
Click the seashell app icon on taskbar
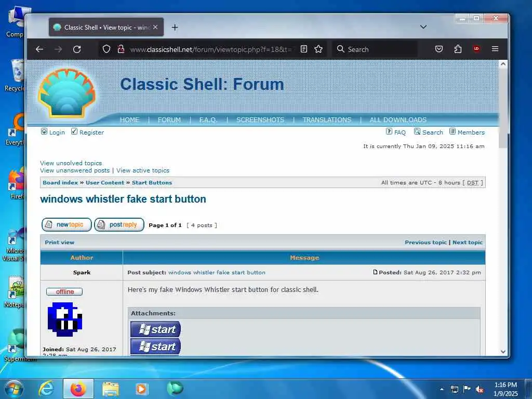[175, 389]
